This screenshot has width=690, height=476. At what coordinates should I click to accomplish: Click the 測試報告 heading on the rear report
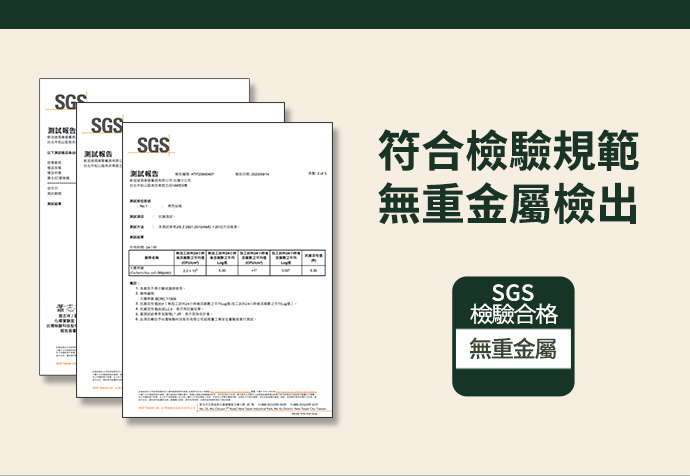coord(62,130)
